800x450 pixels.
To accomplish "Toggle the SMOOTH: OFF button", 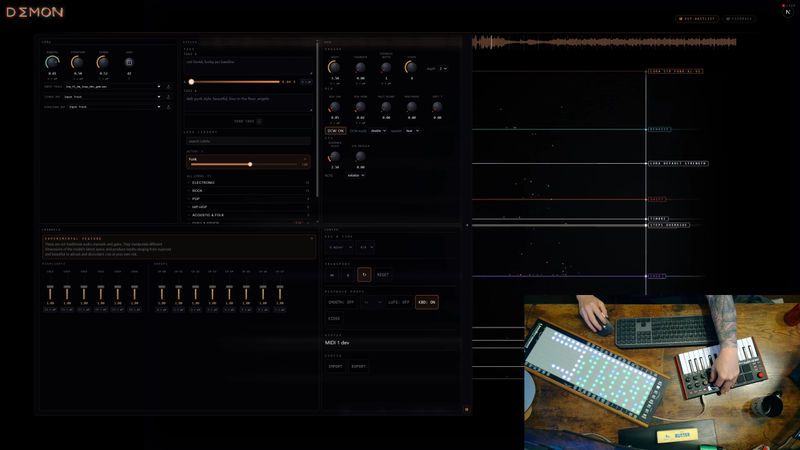I will click(x=341, y=302).
